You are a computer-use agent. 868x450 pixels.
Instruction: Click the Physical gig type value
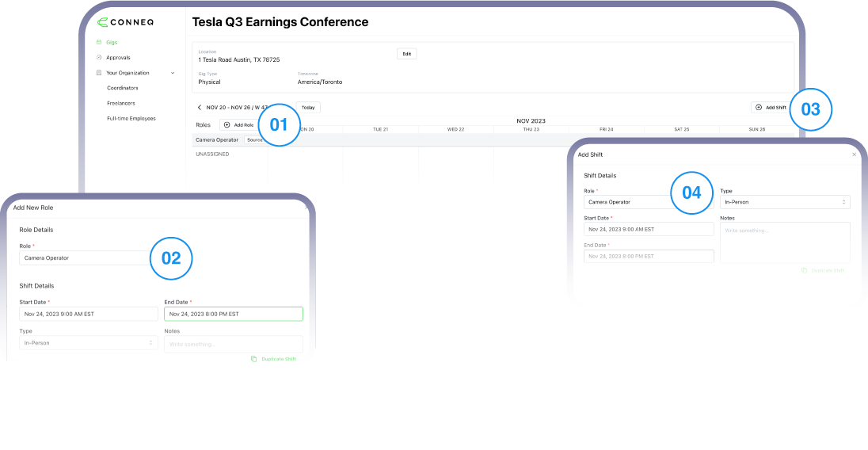click(x=209, y=82)
